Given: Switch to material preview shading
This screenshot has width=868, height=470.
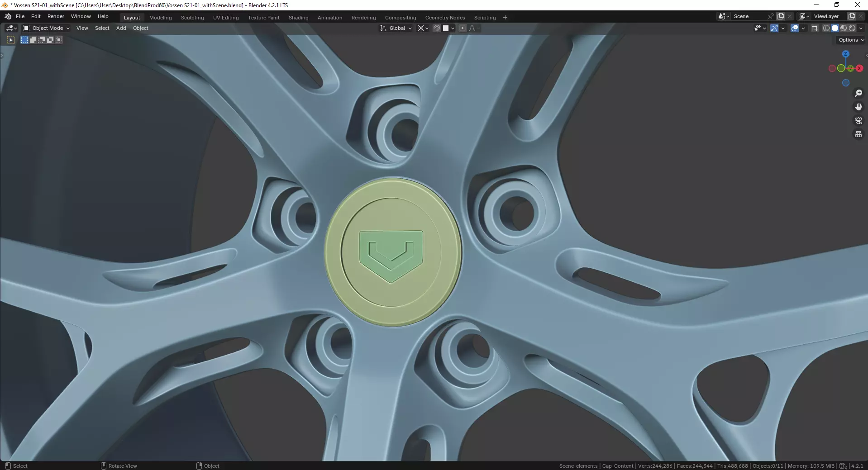Looking at the screenshot, I should tap(844, 28).
